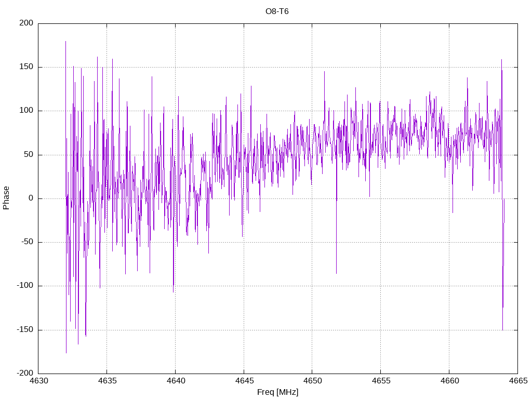Click the x-axis tick label 4660
This screenshot has width=532, height=399.
click(x=449, y=381)
